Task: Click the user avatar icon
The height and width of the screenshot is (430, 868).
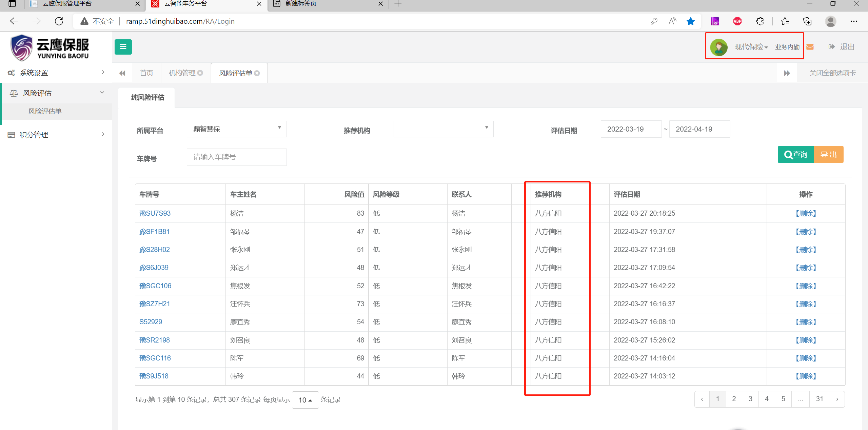Action: click(x=718, y=47)
